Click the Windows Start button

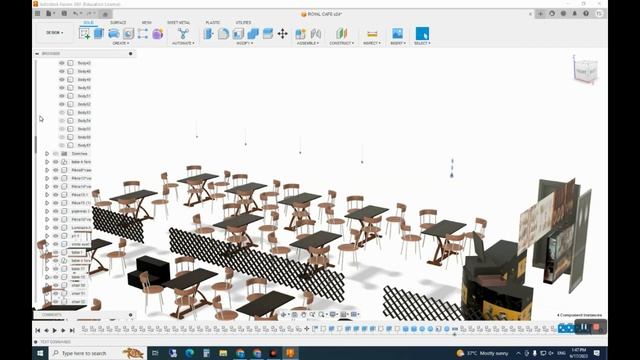(x=40, y=353)
